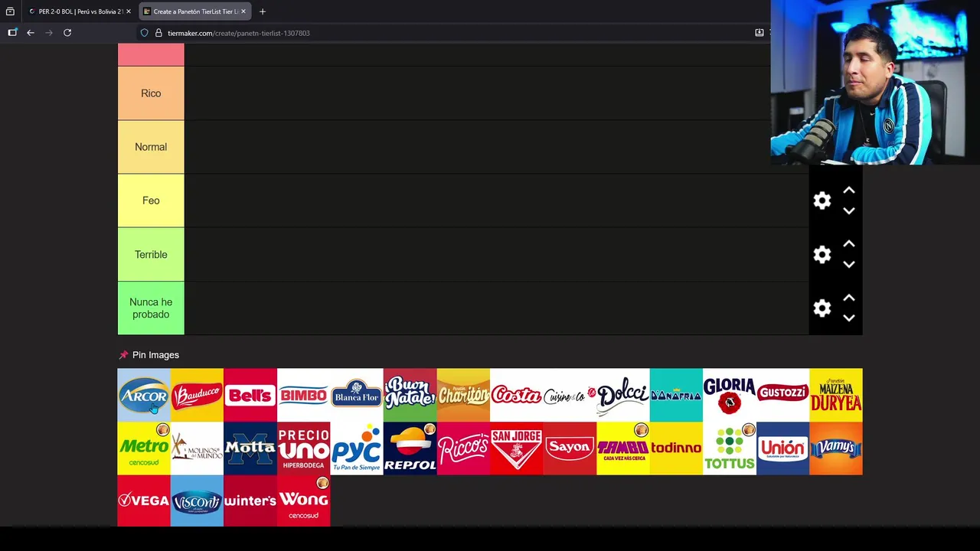
Task: Select the Ricco's logo tile
Action: tap(463, 448)
